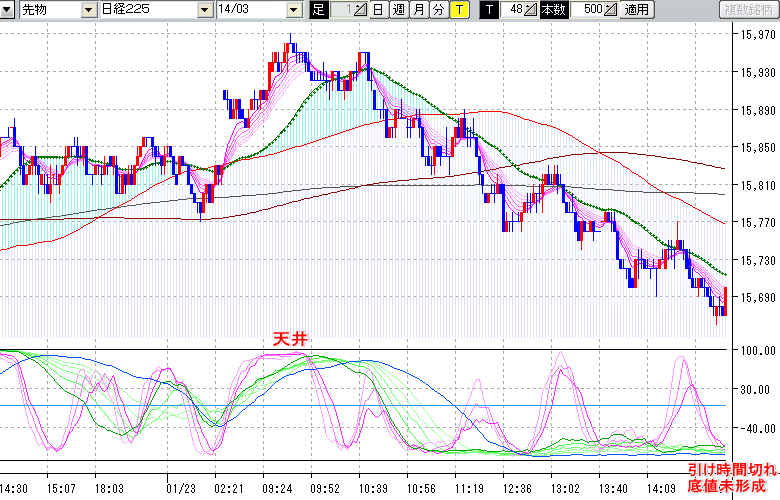
Task: Select the 分 (minute) timeframe button
Action: [438, 10]
